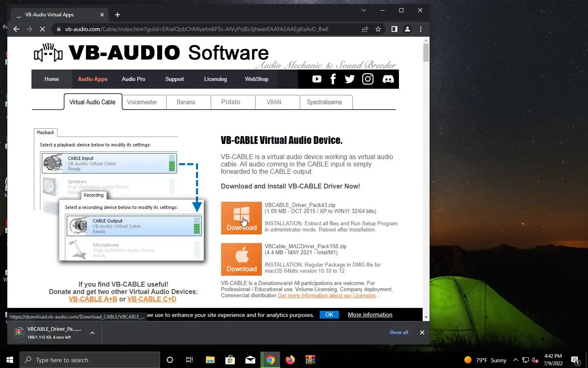Image resolution: width=588 pixels, height=368 pixels.
Task: Click the browser address bar URL
Action: (x=197, y=29)
